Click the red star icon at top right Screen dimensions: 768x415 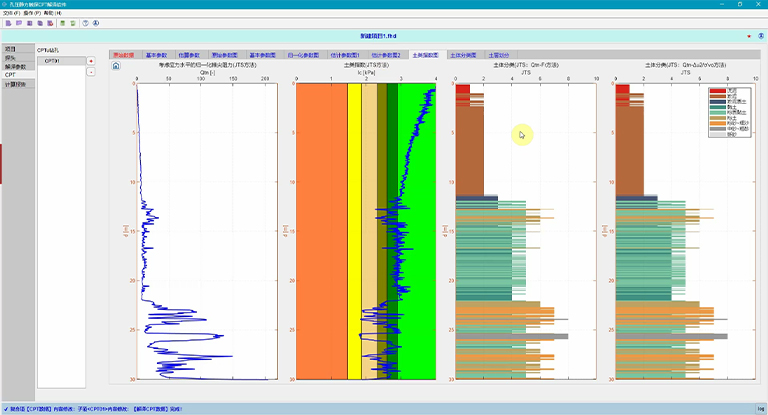[x=748, y=36]
